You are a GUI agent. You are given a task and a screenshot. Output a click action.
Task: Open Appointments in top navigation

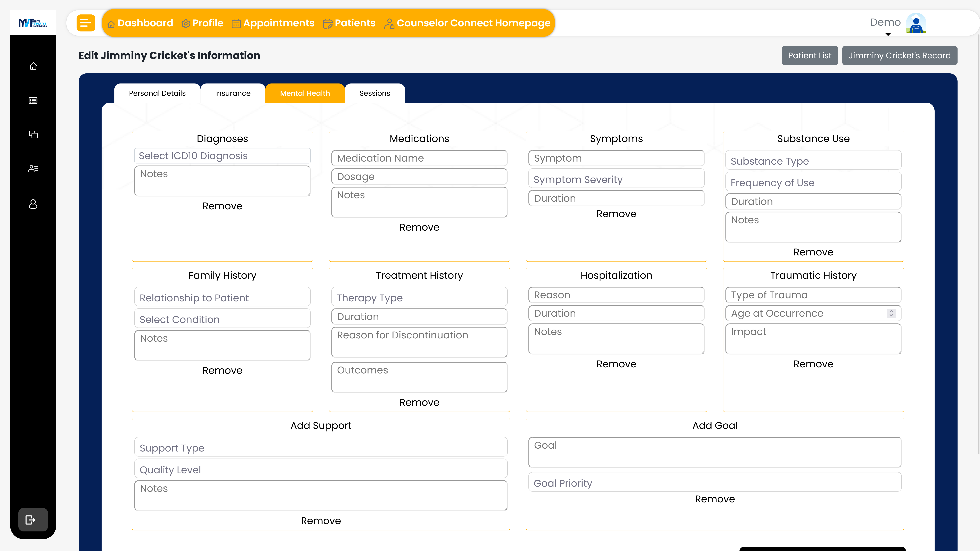pyautogui.click(x=273, y=23)
